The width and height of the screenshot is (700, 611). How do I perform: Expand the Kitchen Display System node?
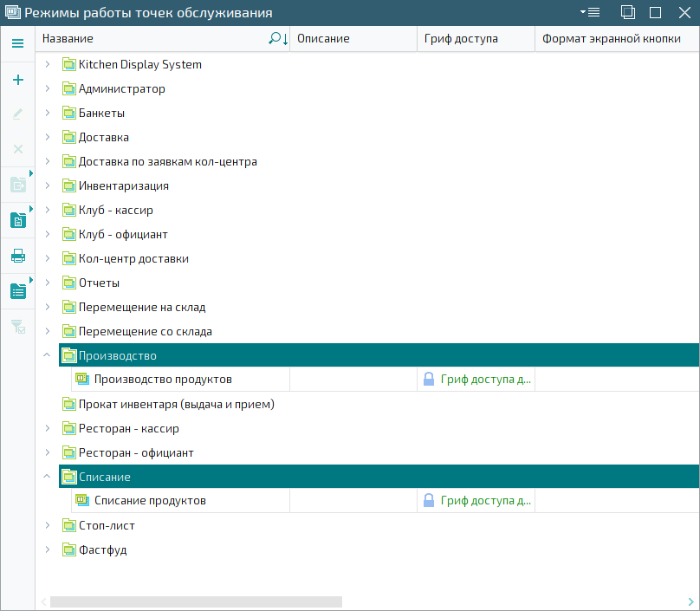[48, 64]
